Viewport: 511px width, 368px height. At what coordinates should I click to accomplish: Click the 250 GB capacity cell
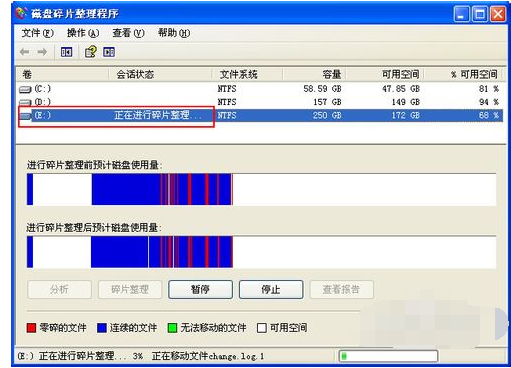327,115
